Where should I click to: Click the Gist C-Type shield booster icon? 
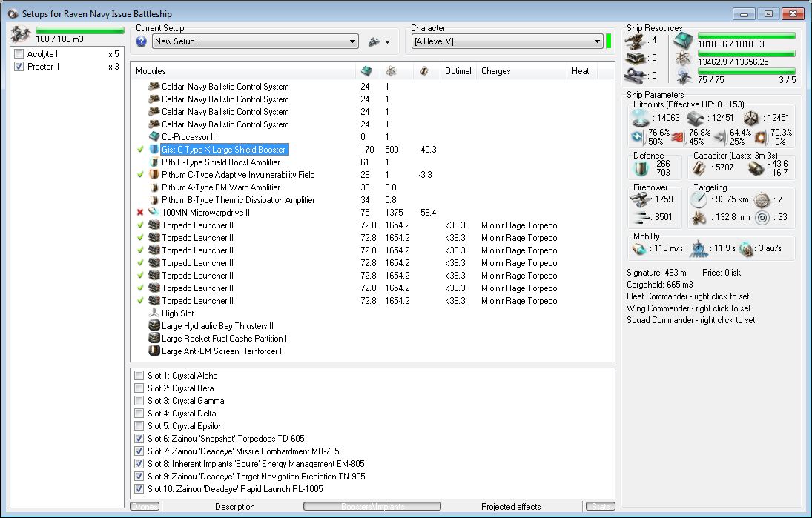click(x=154, y=149)
